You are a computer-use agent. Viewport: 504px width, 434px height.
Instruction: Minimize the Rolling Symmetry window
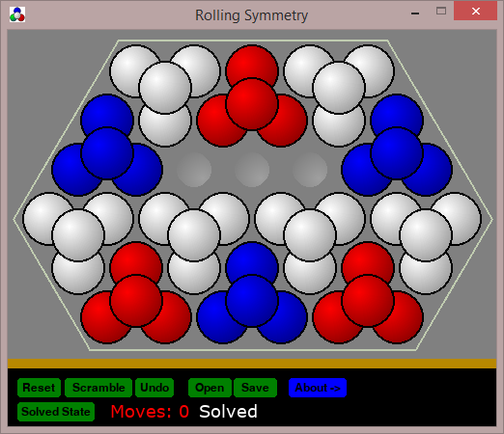[415, 13]
